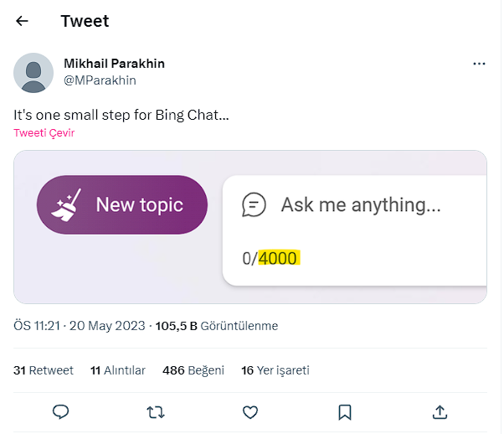Screen dimensions: 504x434
Task: Click the share upload icon
Action: click(x=440, y=411)
